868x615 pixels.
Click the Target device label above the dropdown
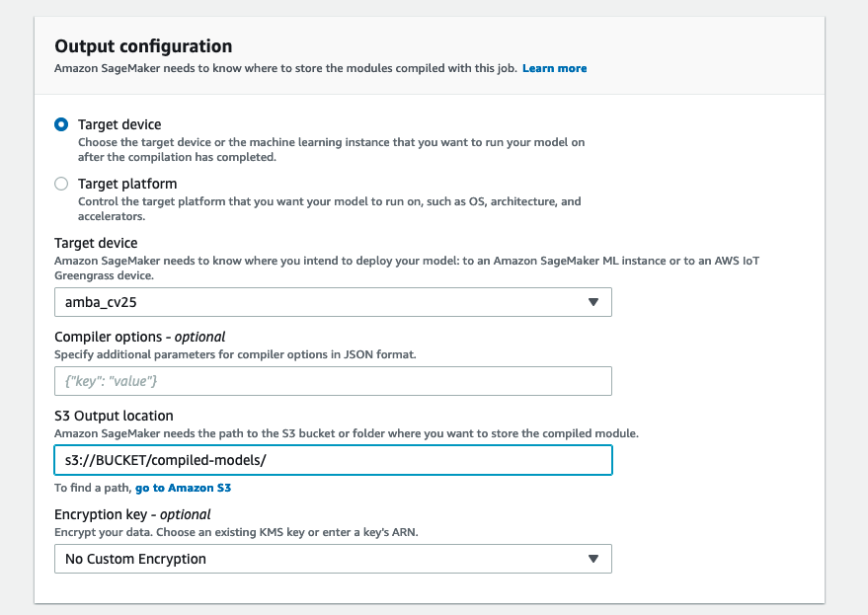point(96,243)
